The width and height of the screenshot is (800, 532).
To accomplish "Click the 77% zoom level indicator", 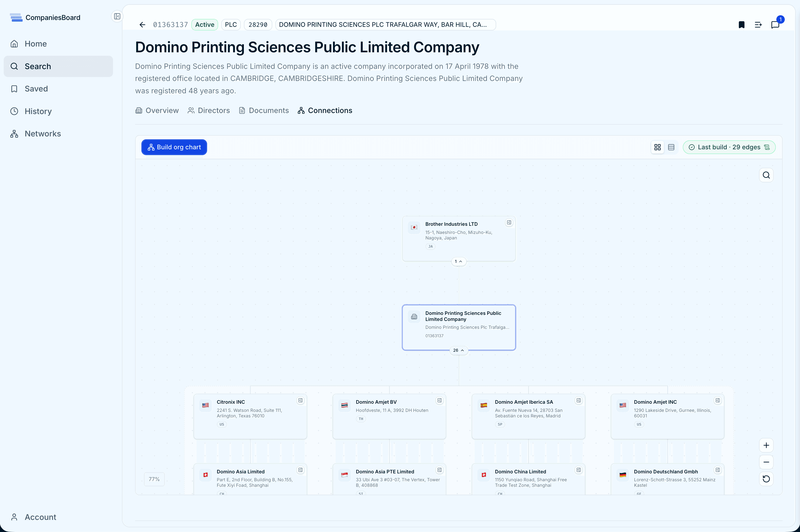I will 154,479.
